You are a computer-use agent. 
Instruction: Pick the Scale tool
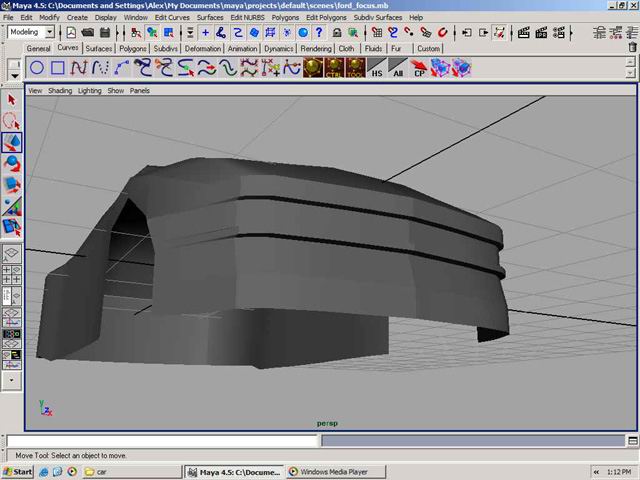12,184
